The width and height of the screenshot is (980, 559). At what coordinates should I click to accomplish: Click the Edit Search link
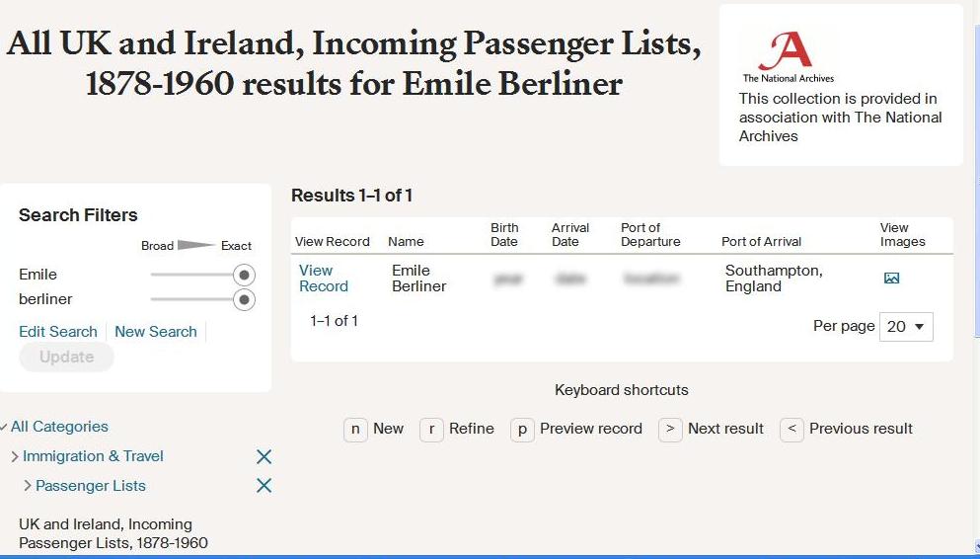click(58, 332)
